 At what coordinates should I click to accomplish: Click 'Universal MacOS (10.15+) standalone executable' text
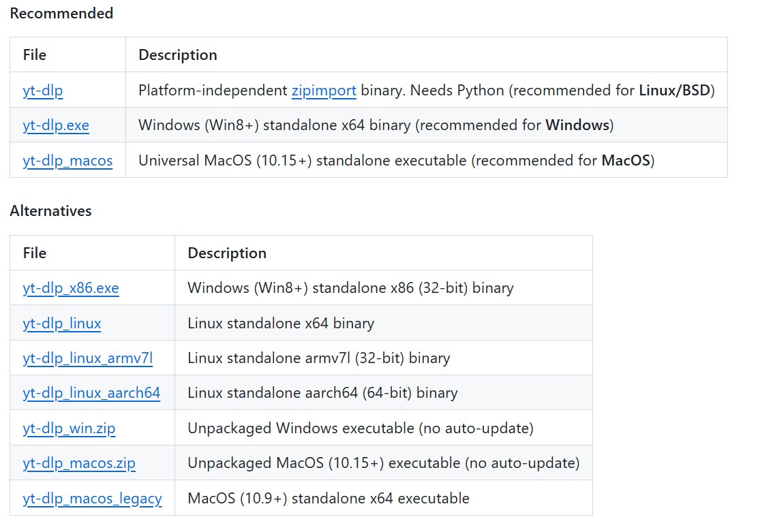point(303,161)
